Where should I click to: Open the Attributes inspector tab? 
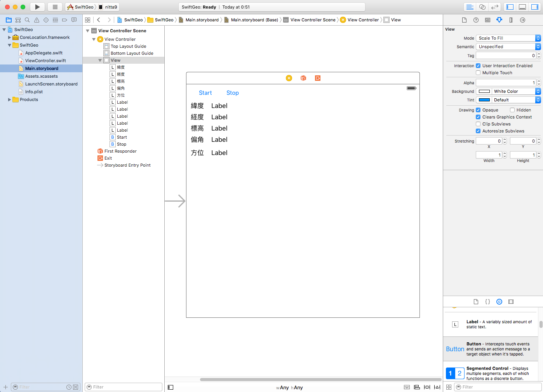pyautogui.click(x=499, y=20)
